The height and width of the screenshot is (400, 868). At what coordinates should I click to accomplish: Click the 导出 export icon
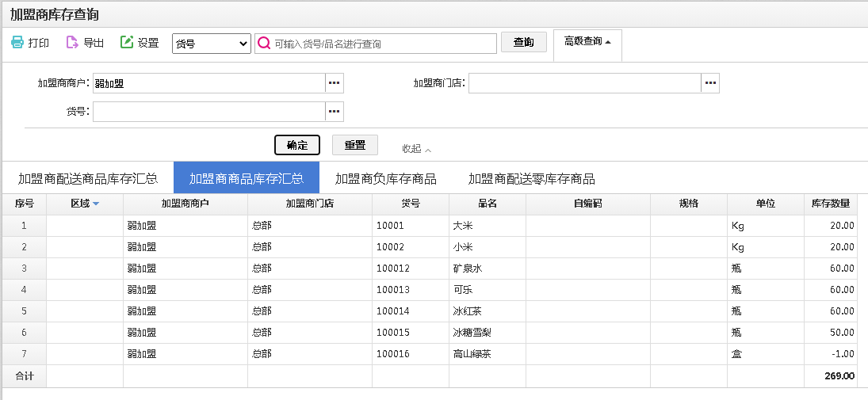pyautogui.click(x=72, y=43)
